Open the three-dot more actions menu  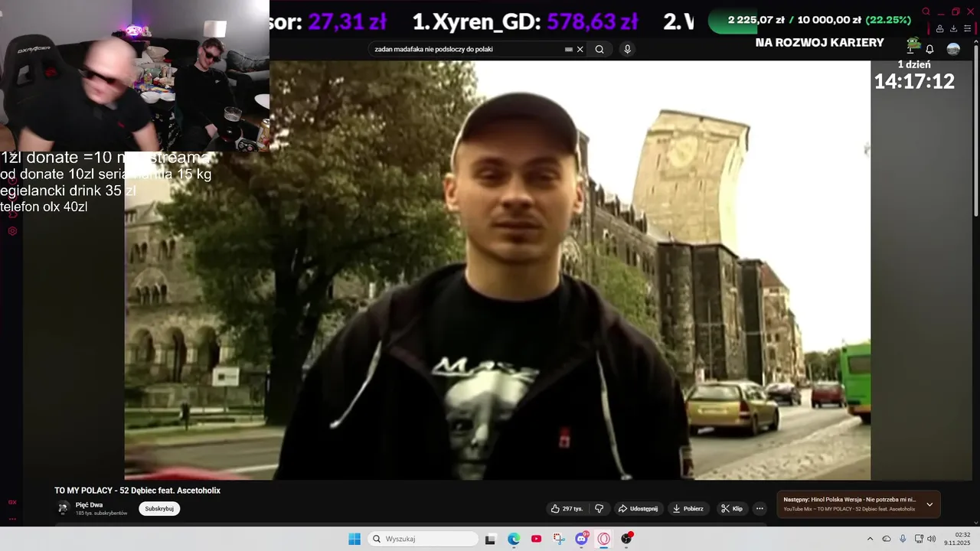759,508
